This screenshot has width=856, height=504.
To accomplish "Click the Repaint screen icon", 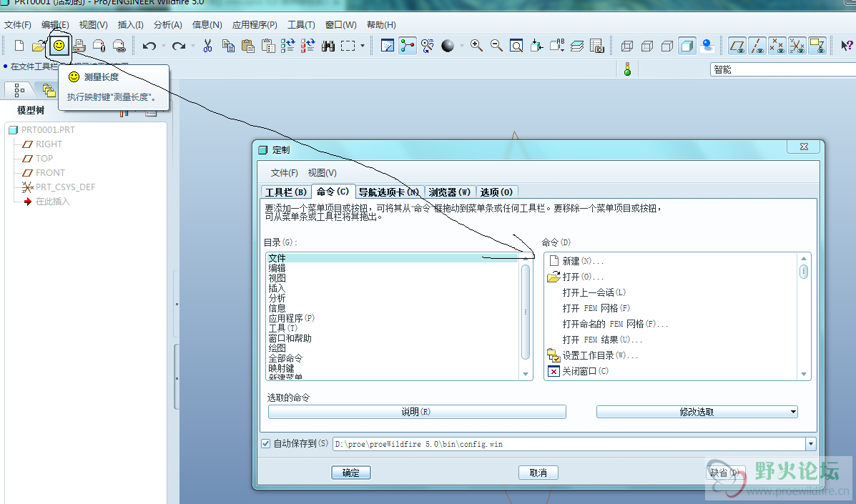I will [x=388, y=46].
